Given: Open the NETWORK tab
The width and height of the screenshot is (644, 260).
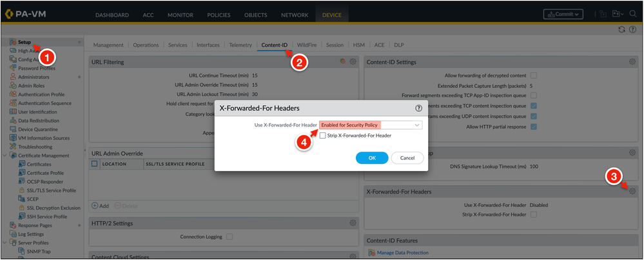Looking at the screenshot, I should pos(295,15).
